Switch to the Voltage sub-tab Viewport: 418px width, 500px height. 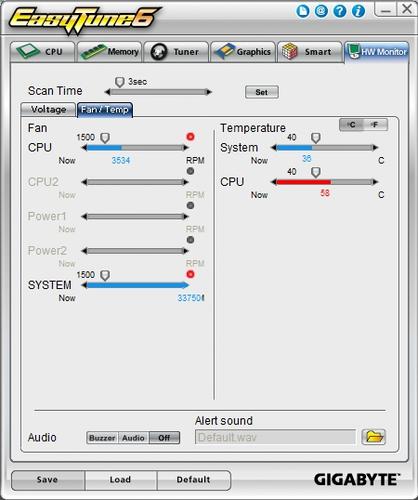tap(48, 110)
